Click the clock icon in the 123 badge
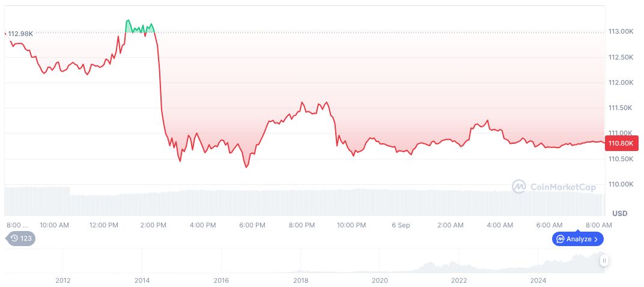The height and width of the screenshot is (287, 644). [x=14, y=238]
